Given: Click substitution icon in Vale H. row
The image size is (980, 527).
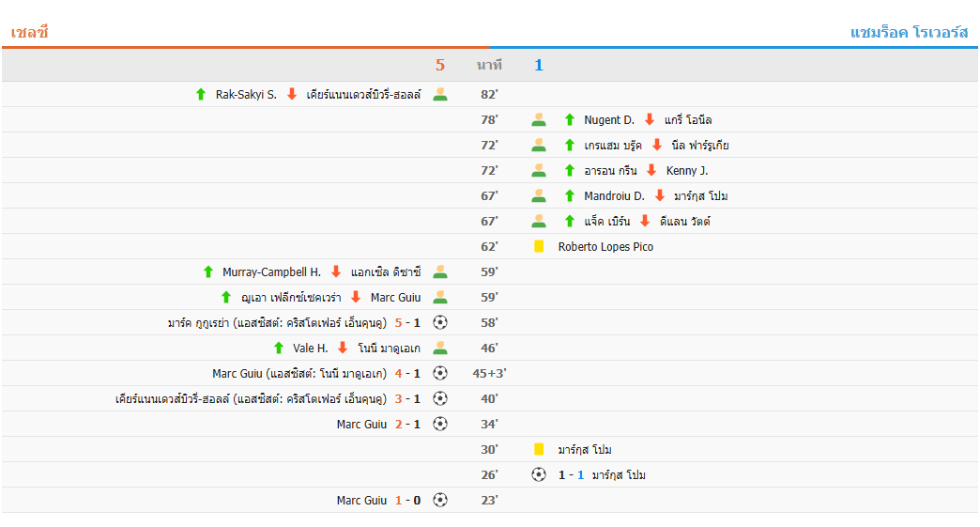Looking at the screenshot, I should point(440,349).
